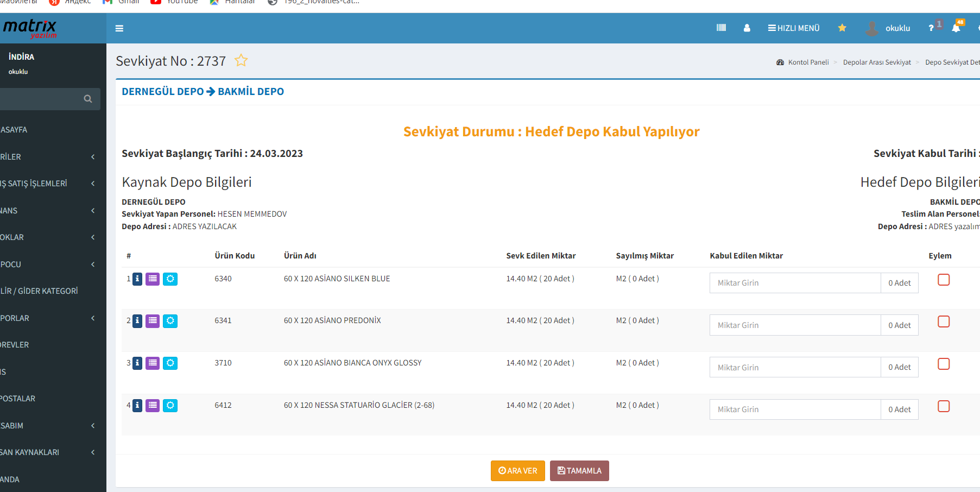This screenshot has width=980, height=492.
Task: Click the cyan gear icon for product 3710
Action: 170,363
